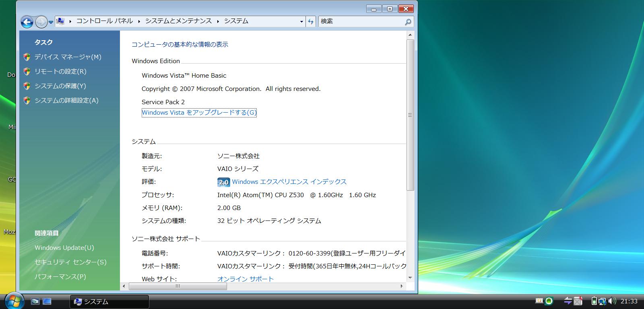
Task: Select the コントロール パネル breadcrumb
Action: (105, 21)
